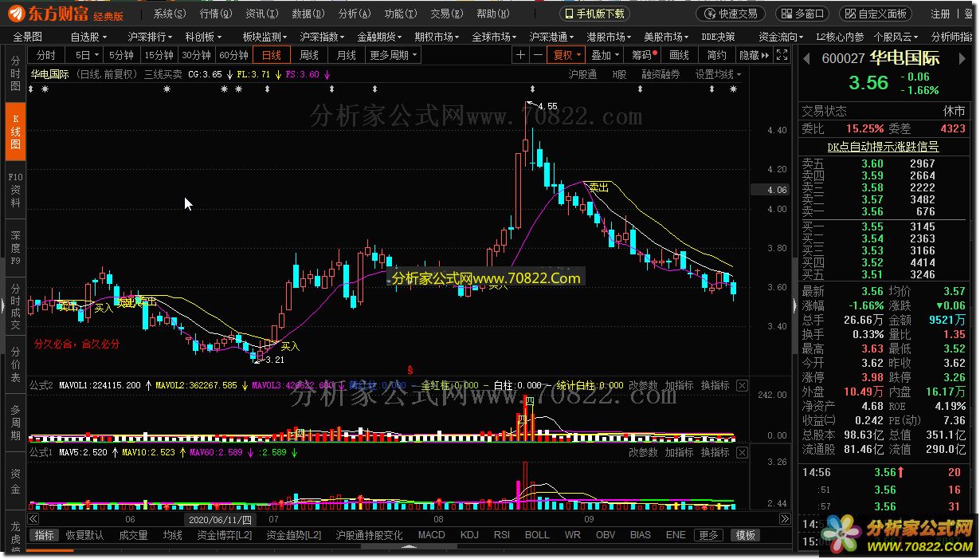Go to previous stock with left arrow
The height and width of the screenshot is (559, 980).
(x=806, y=59)
